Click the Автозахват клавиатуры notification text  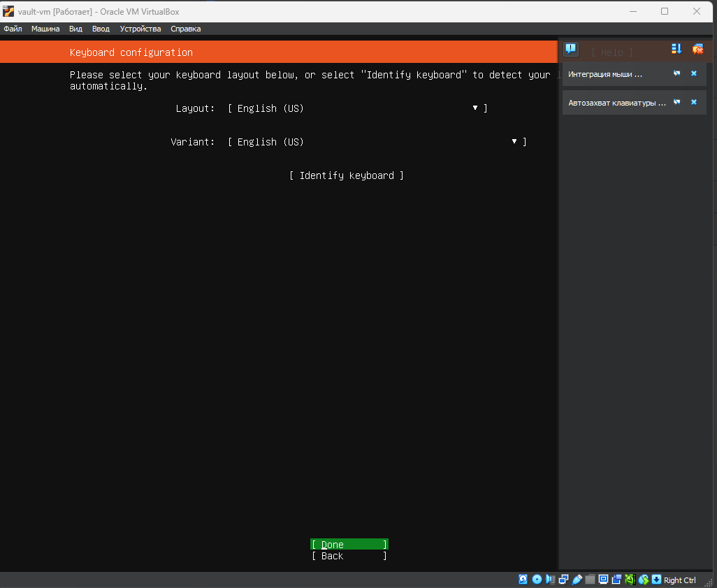[x=617, y=103]
